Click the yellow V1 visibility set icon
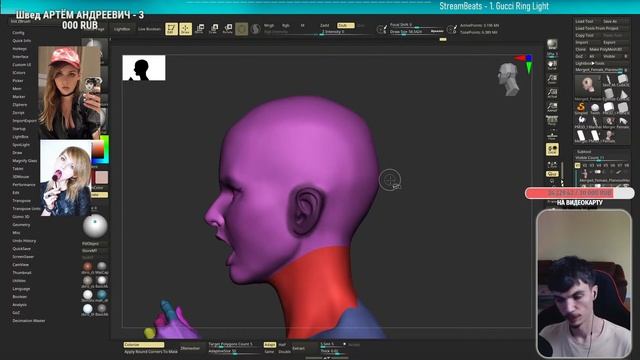The image size is (640, 360). 578,165
